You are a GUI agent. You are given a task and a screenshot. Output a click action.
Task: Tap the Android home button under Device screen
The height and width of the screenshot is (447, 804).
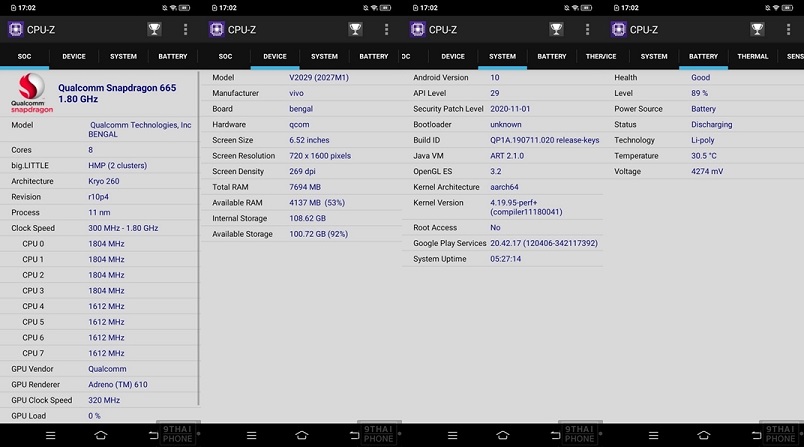click(x=302, y=435)
